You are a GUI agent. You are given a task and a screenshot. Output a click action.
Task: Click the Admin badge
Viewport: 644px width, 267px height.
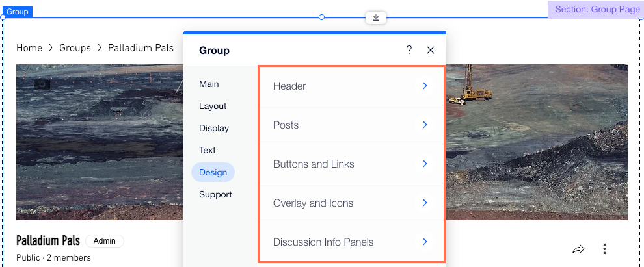point(105,241)
